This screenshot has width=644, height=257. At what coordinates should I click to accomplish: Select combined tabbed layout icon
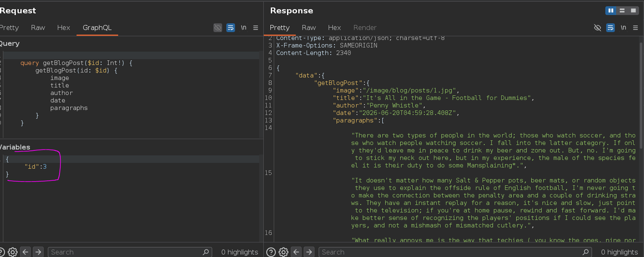[633, 10]
